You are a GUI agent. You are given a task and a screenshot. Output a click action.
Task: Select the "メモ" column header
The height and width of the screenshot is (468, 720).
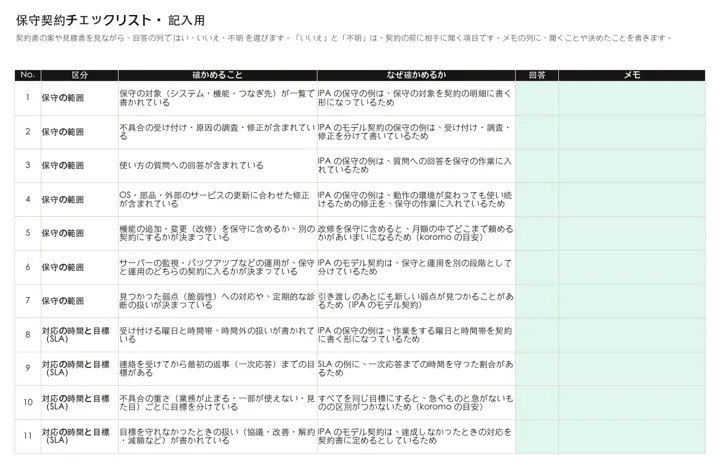click(x=632, y=75)
